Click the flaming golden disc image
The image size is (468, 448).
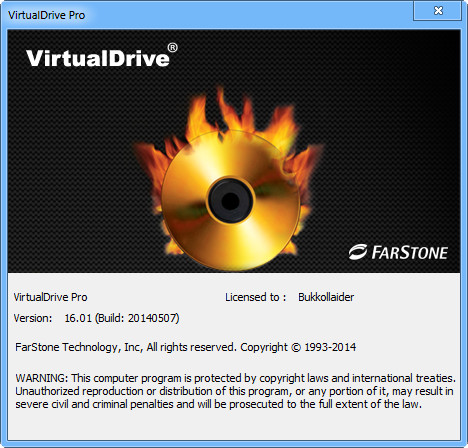click(228, 178)
